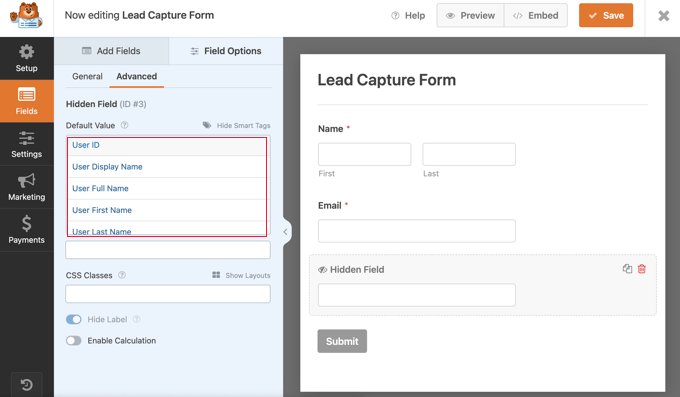Open the revisions history icon
The image size is (680, 397).
[26, 384]
